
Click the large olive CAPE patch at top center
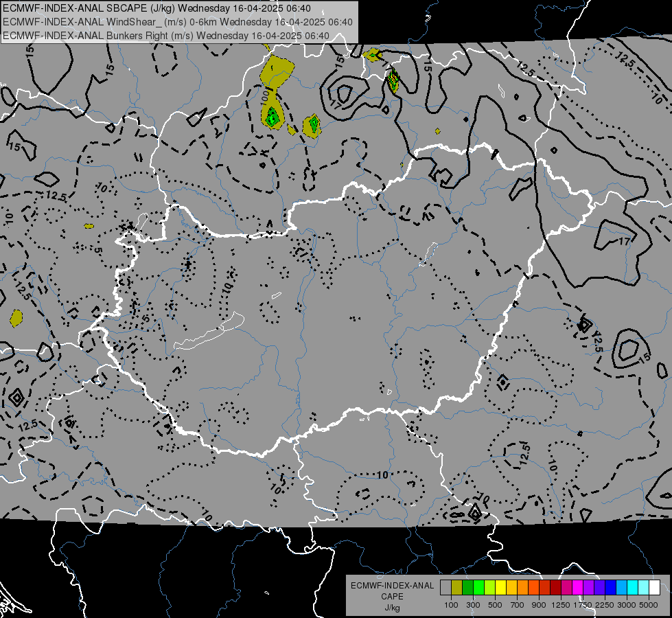click(277, 71)
